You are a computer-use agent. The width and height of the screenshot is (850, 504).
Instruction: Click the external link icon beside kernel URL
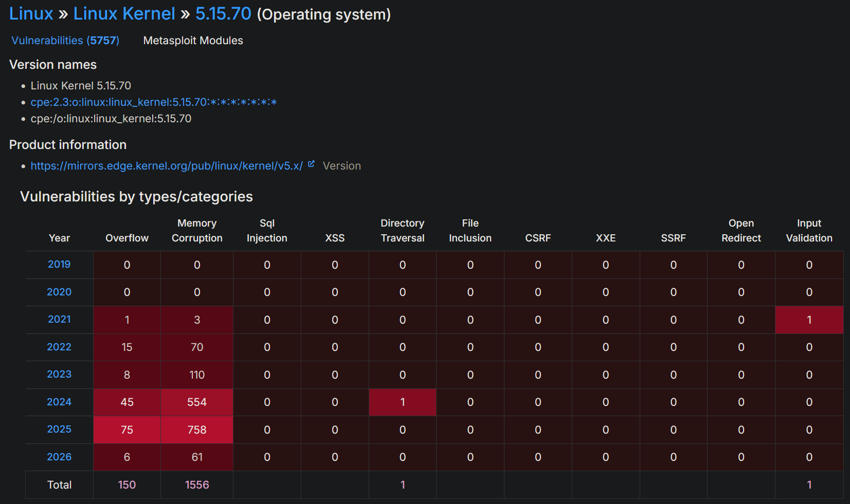tap(311, 164)
